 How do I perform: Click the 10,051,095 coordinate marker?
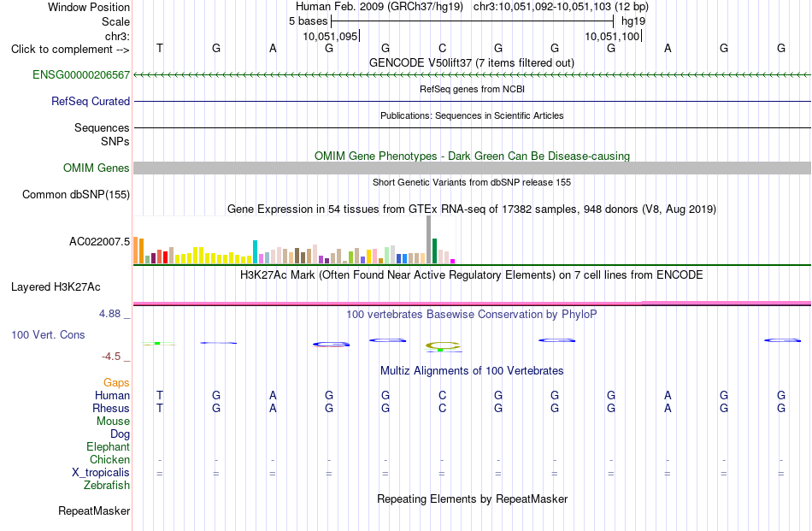point(331,36)
